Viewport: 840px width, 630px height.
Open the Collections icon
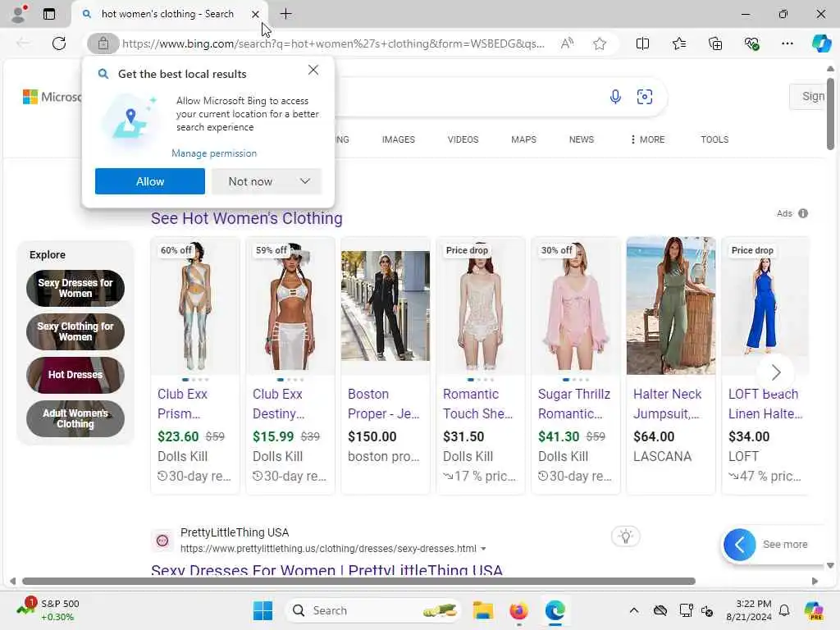[x=715, y=43]
